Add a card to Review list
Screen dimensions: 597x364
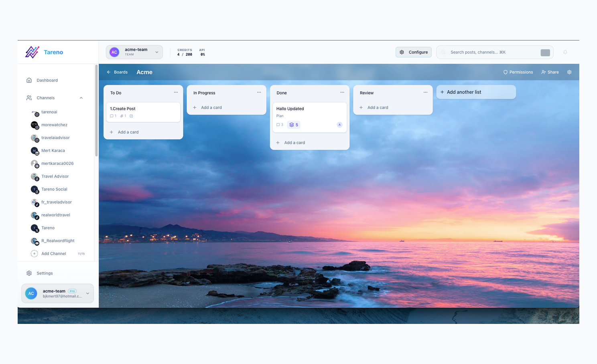coord(374,107)
